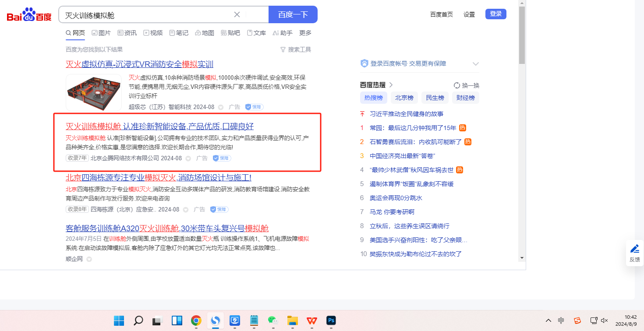Open the 搜索工具 filter icon
The width and height of the screenshot is (644, 331).
coord(283,49)
